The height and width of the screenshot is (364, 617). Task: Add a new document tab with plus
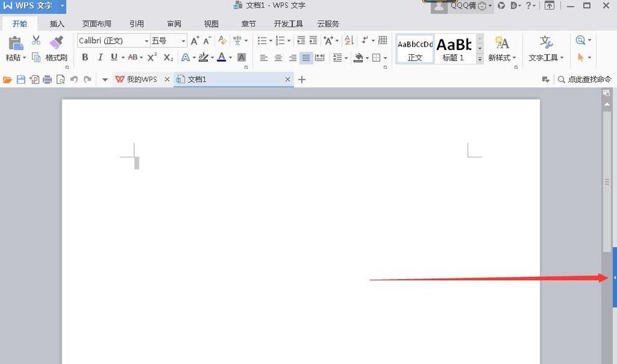pos(302,80)
